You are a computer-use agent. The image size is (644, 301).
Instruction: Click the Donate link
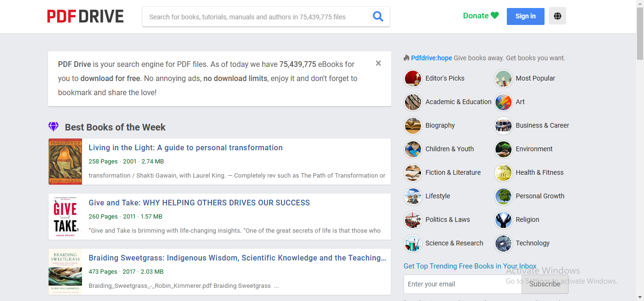pos(480,16)
